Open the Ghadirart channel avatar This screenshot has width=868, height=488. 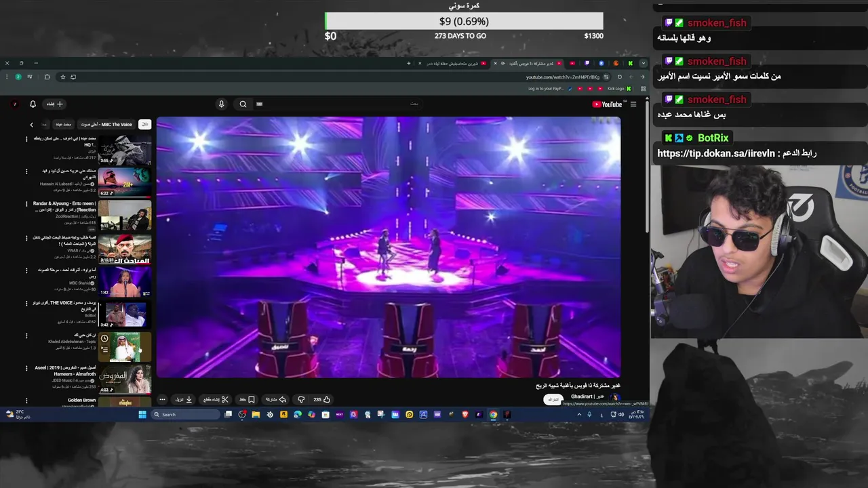point(615,397)
